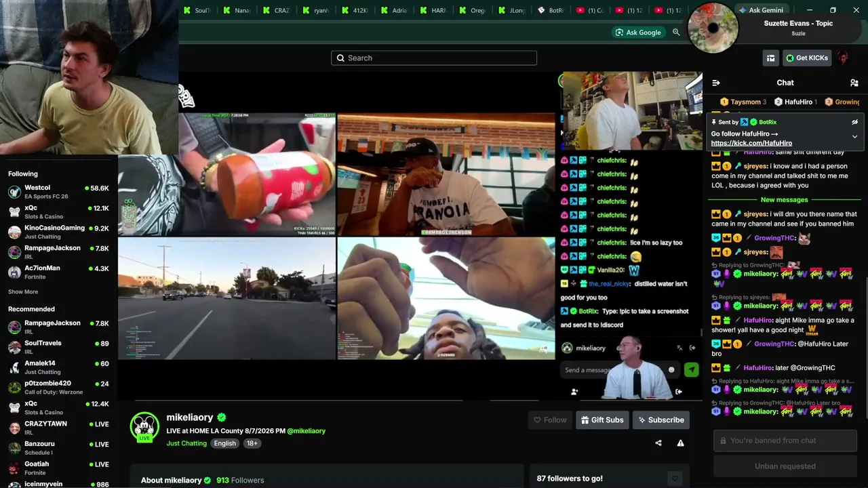The height and width of the screenshot is (488, 868).
Task: Switch to the SoulTr browser tab
Action: (x=197, y=10)
